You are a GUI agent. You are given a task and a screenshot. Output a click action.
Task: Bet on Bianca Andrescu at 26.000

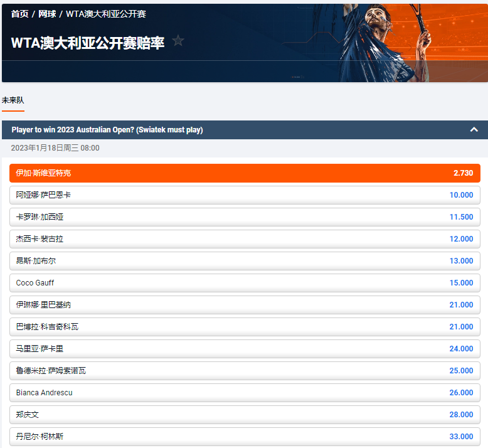245,393
